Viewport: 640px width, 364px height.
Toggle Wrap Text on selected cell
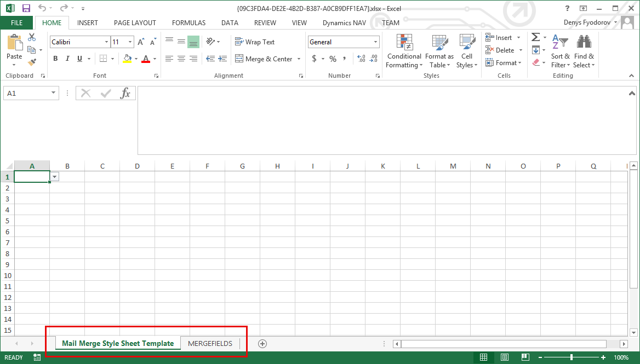click(255, 42)
